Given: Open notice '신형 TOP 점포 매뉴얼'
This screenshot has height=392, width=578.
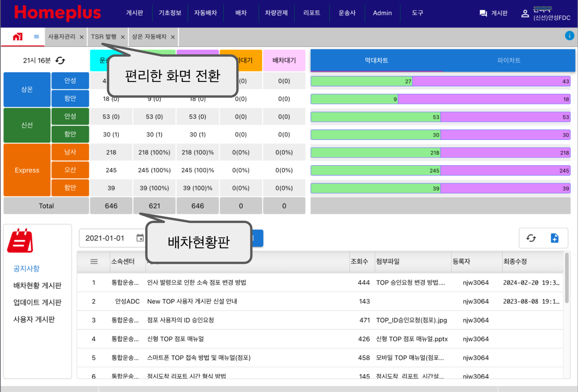Looking at the screenshot, I should tap(176, 339).
